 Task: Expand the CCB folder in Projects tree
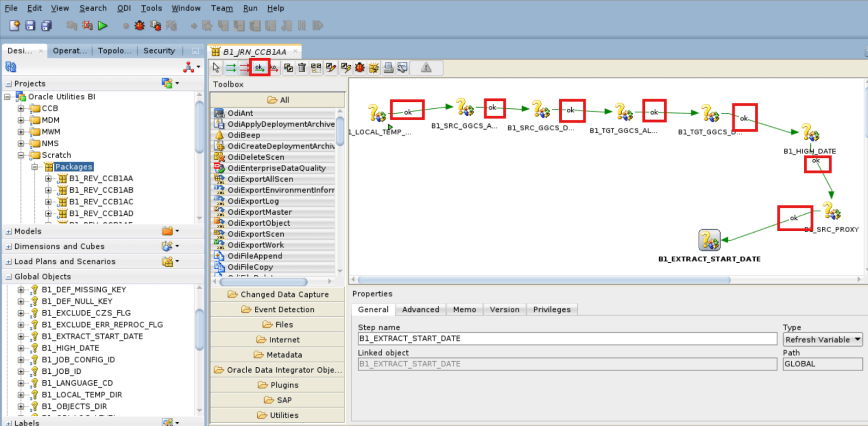[x=21, y=108]
